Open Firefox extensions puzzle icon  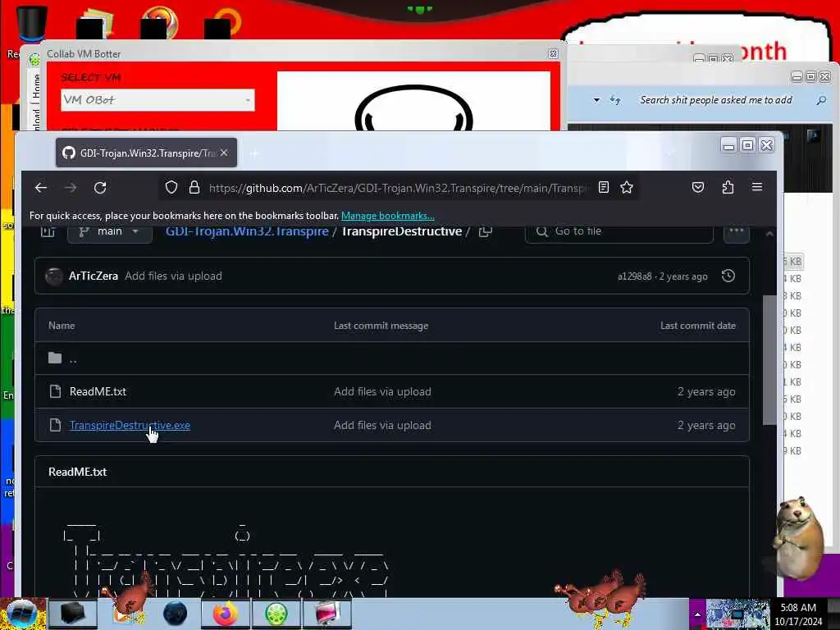coord(728,188)
